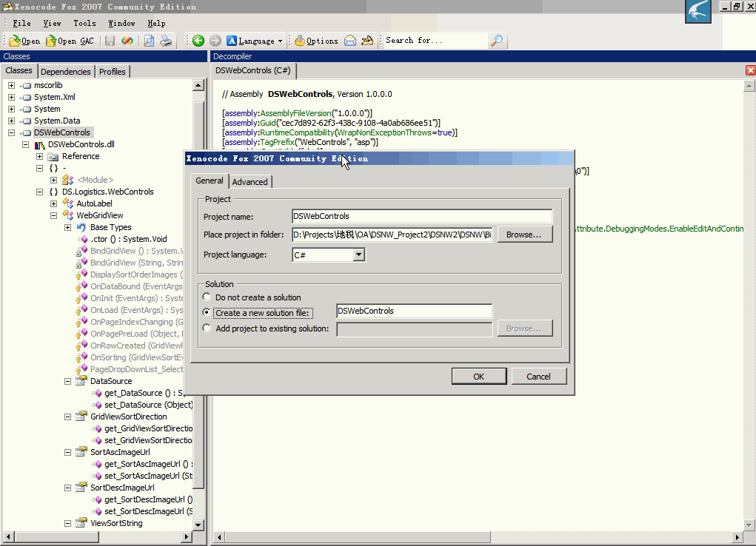Open the Tools menu
Image resolution: width=756 pixels, height=546 pixels.
tap(84, 23)
